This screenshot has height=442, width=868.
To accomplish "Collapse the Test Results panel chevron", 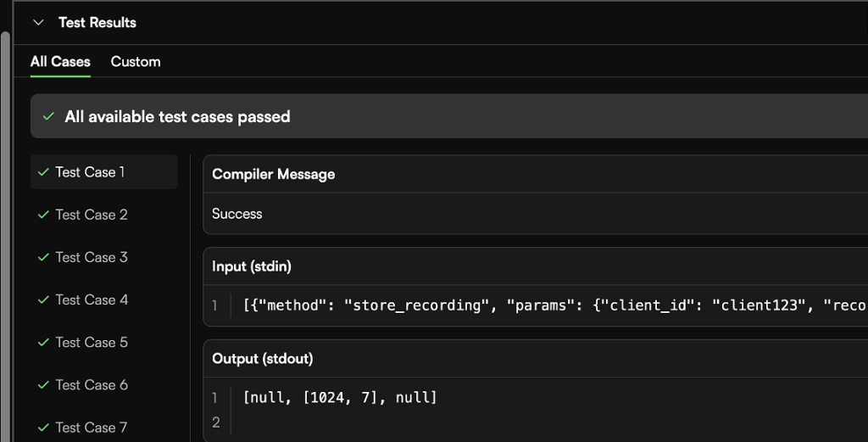I will [x=38, y=23].
